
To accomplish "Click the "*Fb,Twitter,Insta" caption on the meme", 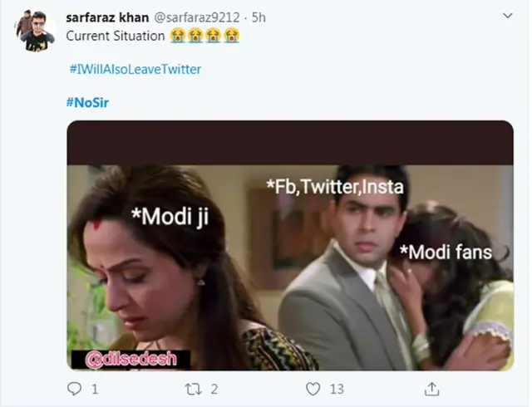I will point(334,189).
